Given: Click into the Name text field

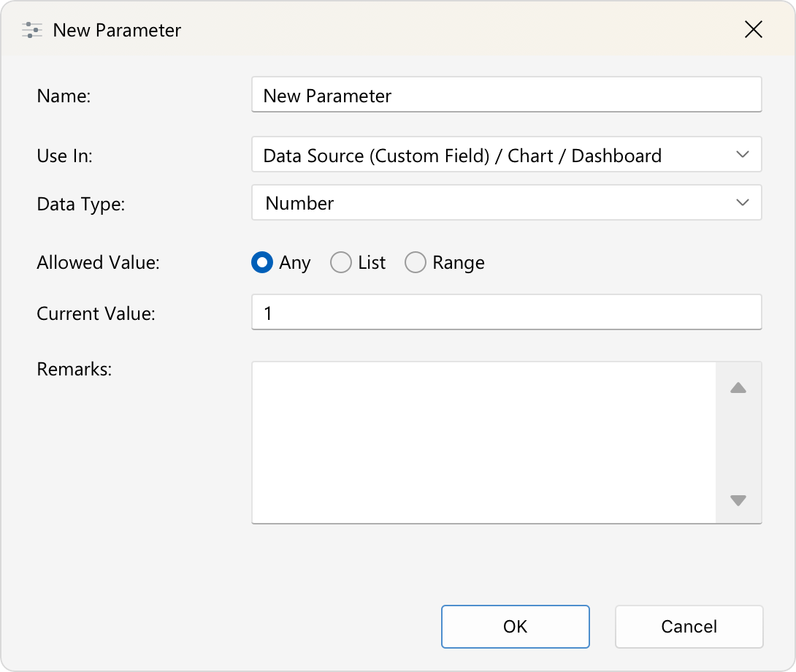Looking at the screenshot, I should coord(507,94).
